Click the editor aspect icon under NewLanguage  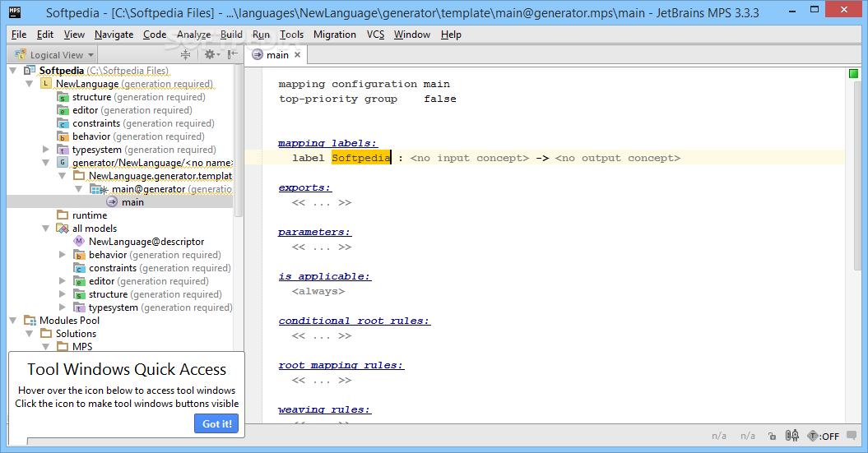tap(63, 110)
